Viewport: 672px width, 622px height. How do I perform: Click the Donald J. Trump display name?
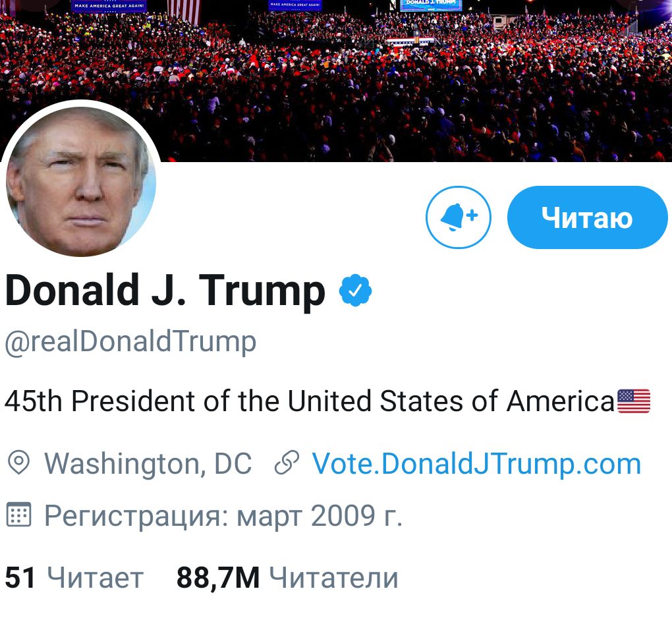click(x=165, y=291)
